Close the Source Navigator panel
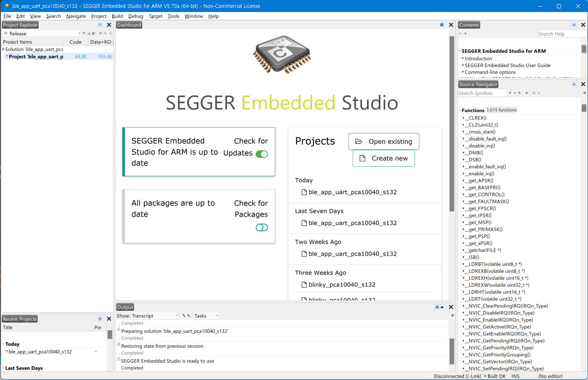Image resolution: width=588 pixels, height=380 pixels. pos(583,84)
